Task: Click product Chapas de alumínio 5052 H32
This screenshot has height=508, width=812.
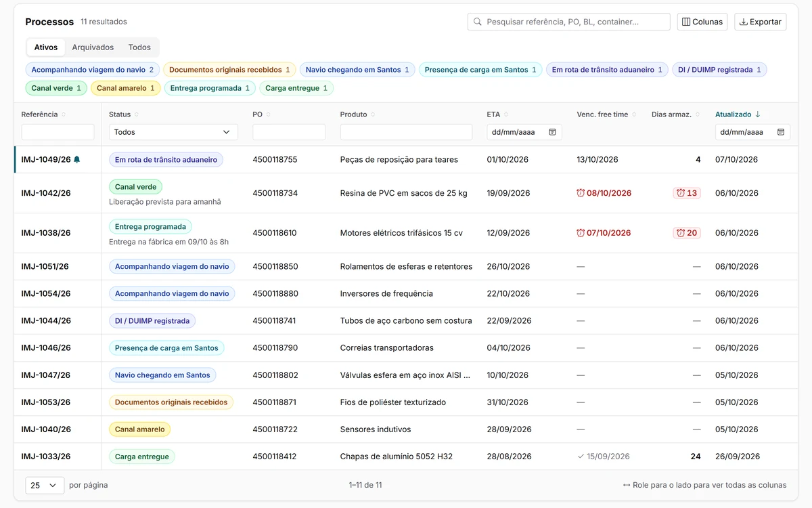Action: 397,457
